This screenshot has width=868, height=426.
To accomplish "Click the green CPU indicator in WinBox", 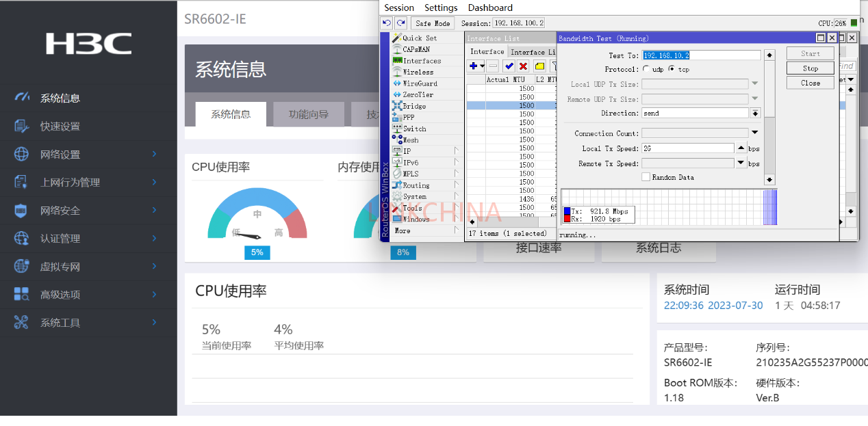I will pos(854,23).
